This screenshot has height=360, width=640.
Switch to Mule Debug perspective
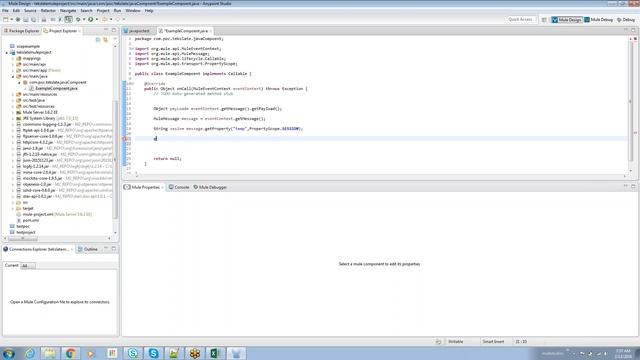[x=599, y=20]
